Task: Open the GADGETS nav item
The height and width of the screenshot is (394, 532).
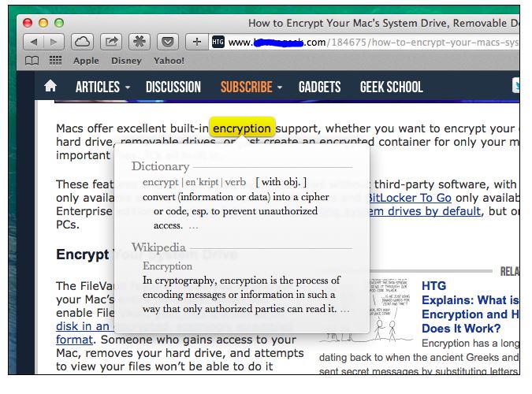Action: [x=320, y=87]
